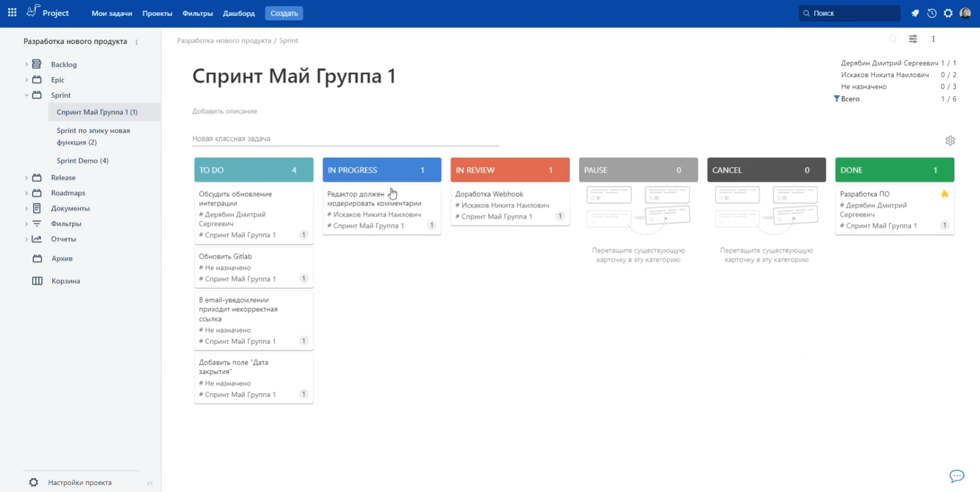Screen dimensions: 980x492
Task: Open the sprint more options menu
Action: 933,39
